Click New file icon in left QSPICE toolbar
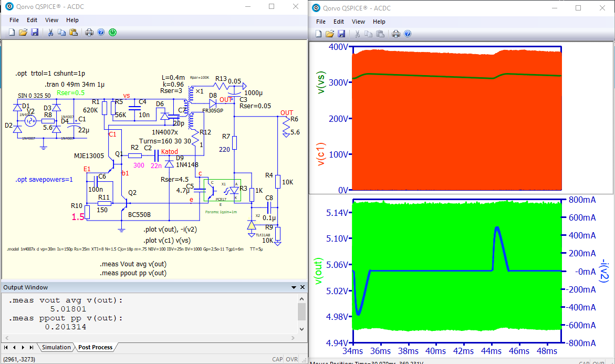Viewport: 615px width, 364px height. [x=12, y=32]
